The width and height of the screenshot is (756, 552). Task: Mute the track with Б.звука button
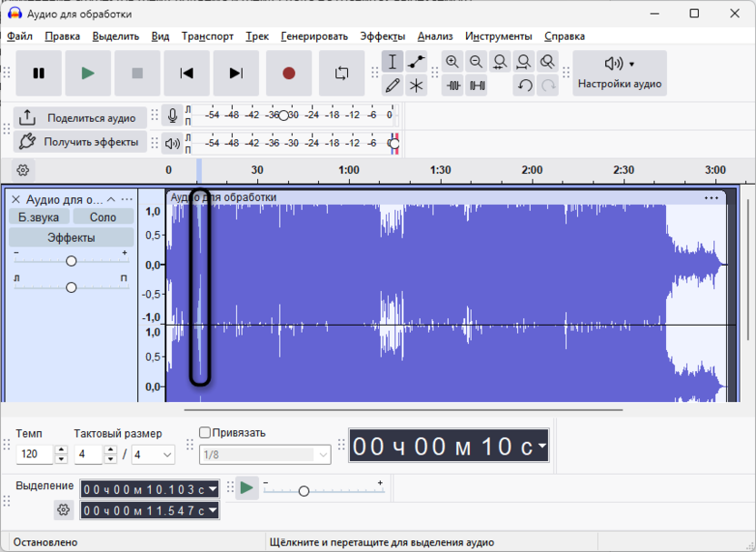[x=39, y=216]
